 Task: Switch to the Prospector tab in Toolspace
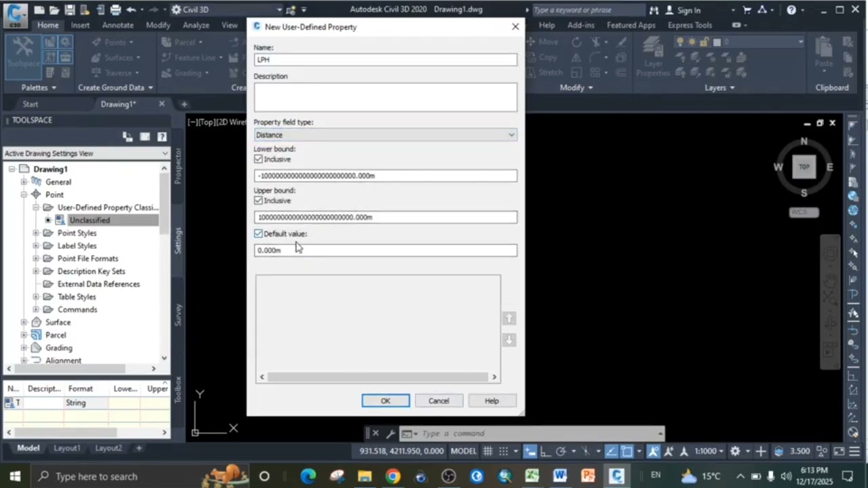pos(178,167)
